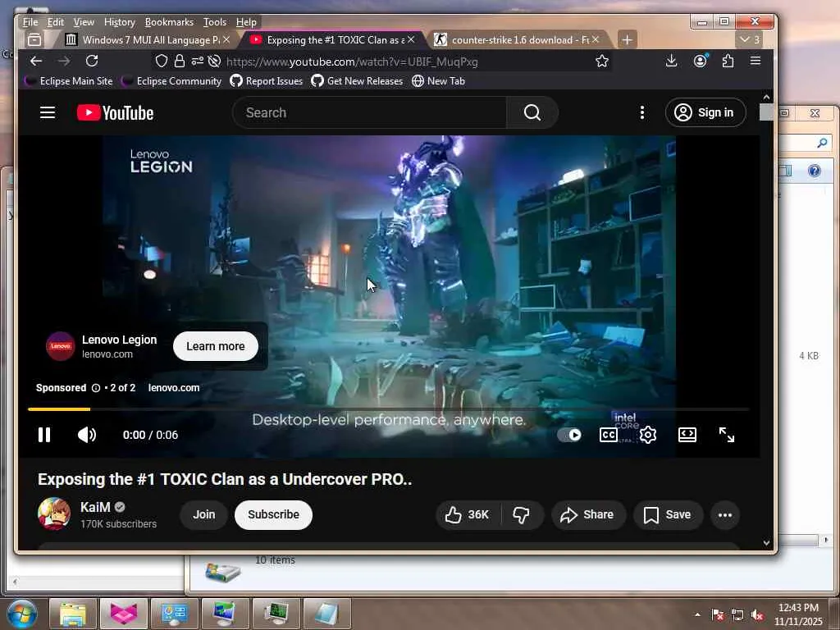Viewport: 840px width, 630px height.
Task: Click the YouTube search magnifier button
Action: [532, 112]
